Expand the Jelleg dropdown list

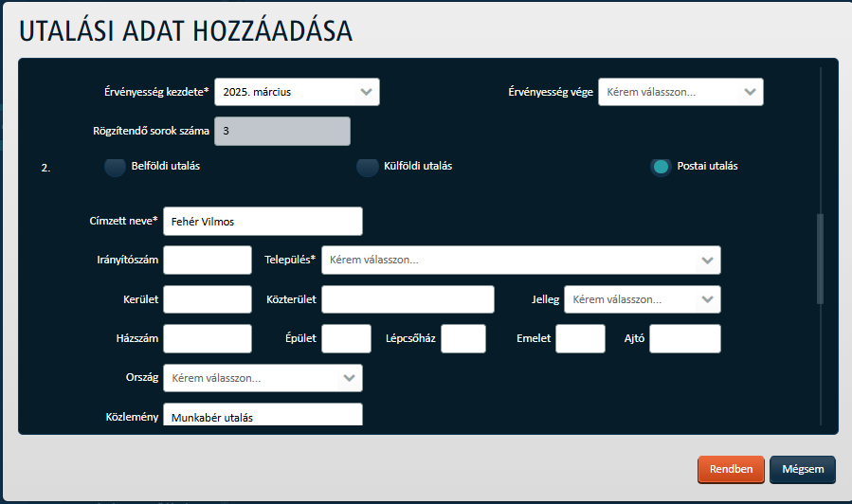(x=643, y=299)
